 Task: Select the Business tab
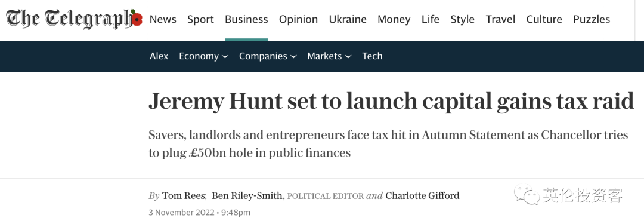[x=246, y=19]
